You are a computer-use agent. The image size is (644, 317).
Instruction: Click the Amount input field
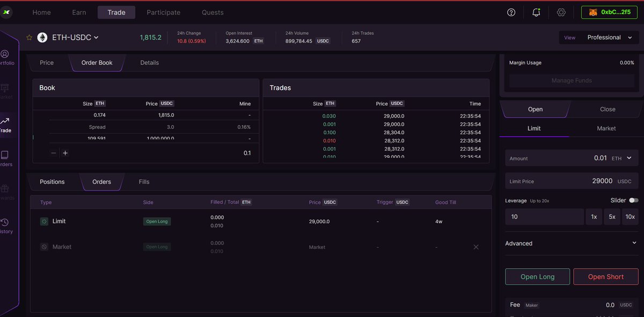coord(572,158)
